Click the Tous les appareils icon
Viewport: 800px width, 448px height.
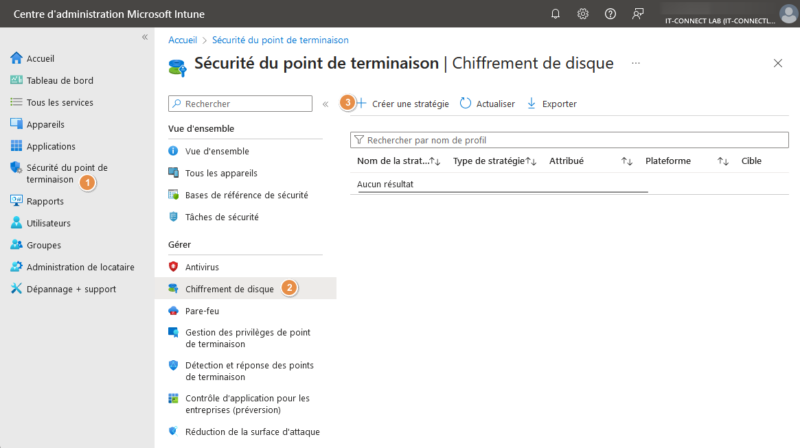(x=173, y=172)
